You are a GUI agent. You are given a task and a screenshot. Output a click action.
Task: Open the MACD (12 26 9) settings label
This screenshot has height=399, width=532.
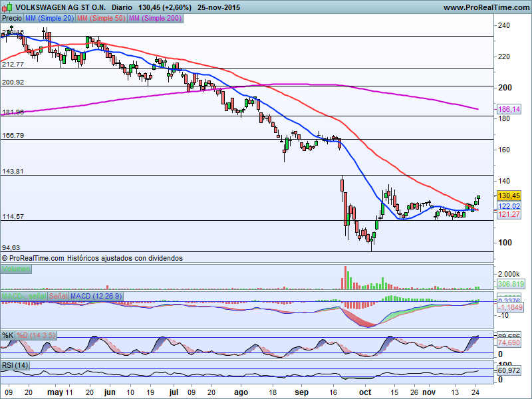click(96, 296)
